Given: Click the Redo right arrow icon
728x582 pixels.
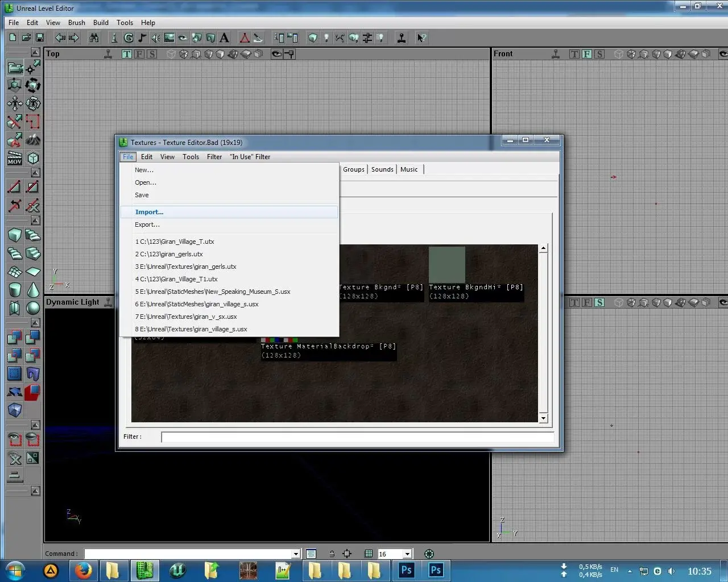Looking at the screenshot, I should pos(74,38).
